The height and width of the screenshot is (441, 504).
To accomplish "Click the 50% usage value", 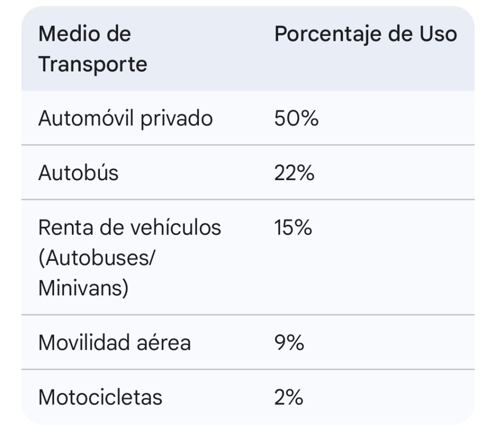I will click(296, 119).
